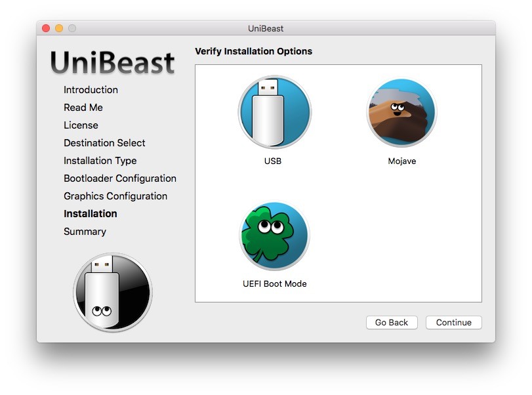Click the clover UEFI Boot Mode icon
Screen dimensions: 532x395
[x=274, y=236]
